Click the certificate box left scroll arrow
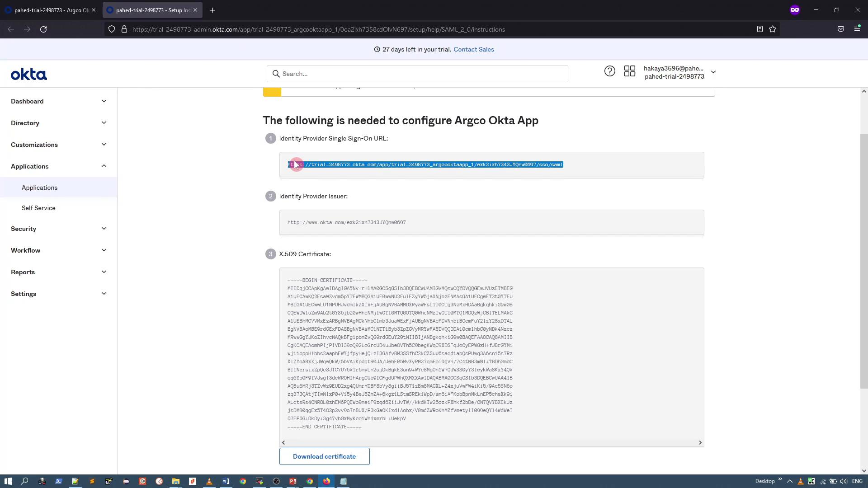The image size is (868, 488). coord(283,443)
